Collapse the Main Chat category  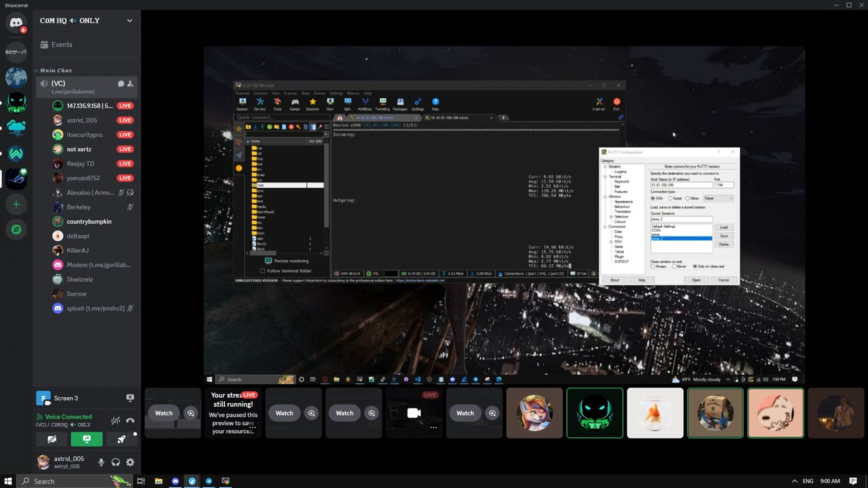pos(56,70)
